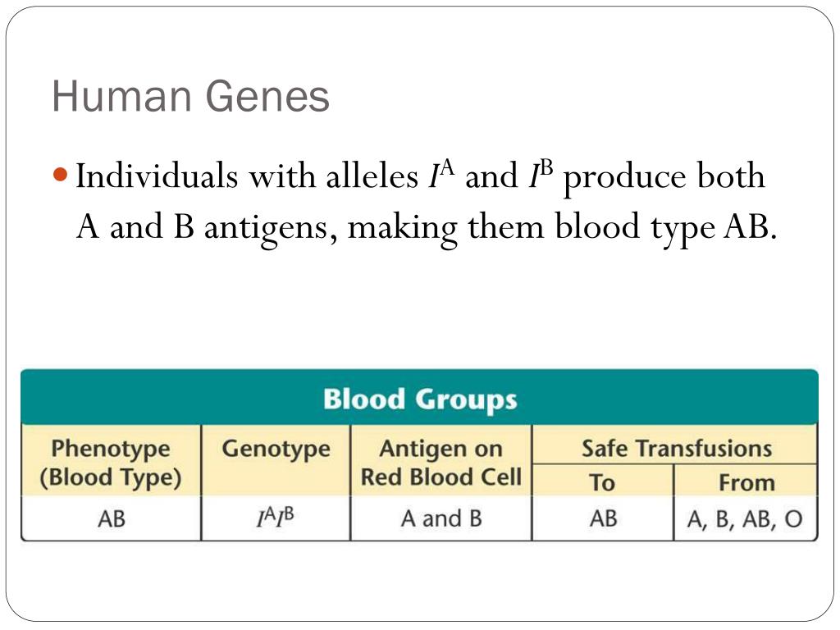Viewport: 840px width, 630px height.
Task: Click the Safe Transfusions header cell
Action: [676, 448]
